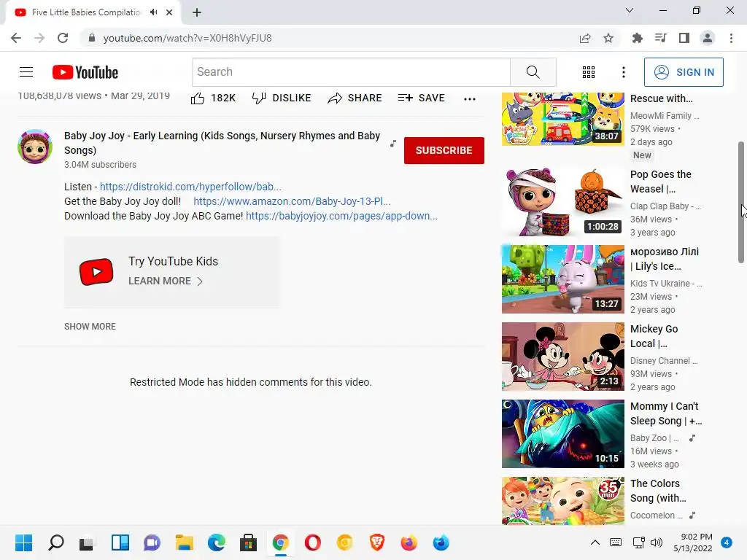Open babyjoyjoy app download link
Screen dimensions: 747x560
[x=341, y=216]
